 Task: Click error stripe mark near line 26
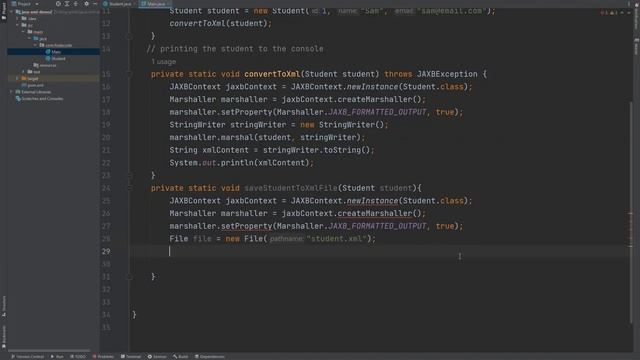click(x=631, y=213)
